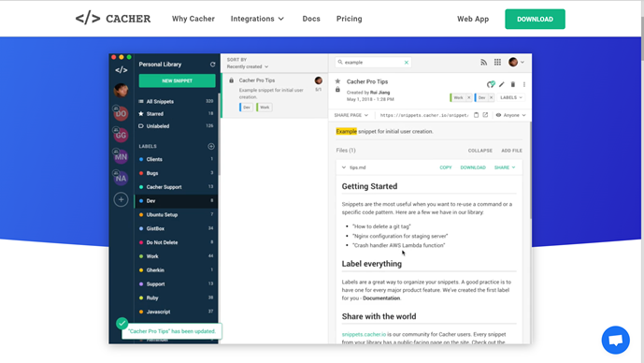This screenshot has width=644, height=363.
Task: Select Cacher Pro Tips snippet in list
Action: (275, 95)
